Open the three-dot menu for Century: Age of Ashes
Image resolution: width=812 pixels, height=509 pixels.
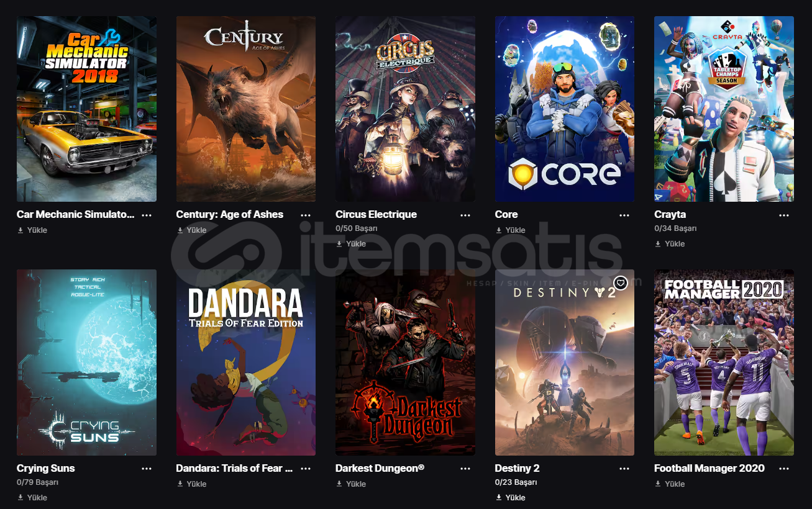click(306, 215)
